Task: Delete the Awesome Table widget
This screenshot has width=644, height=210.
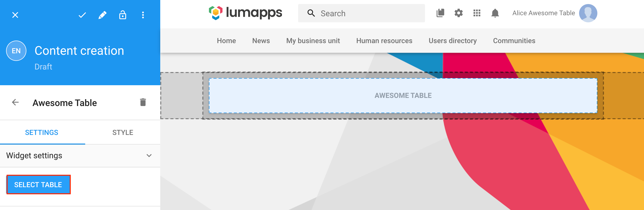Action: (143, 102)
